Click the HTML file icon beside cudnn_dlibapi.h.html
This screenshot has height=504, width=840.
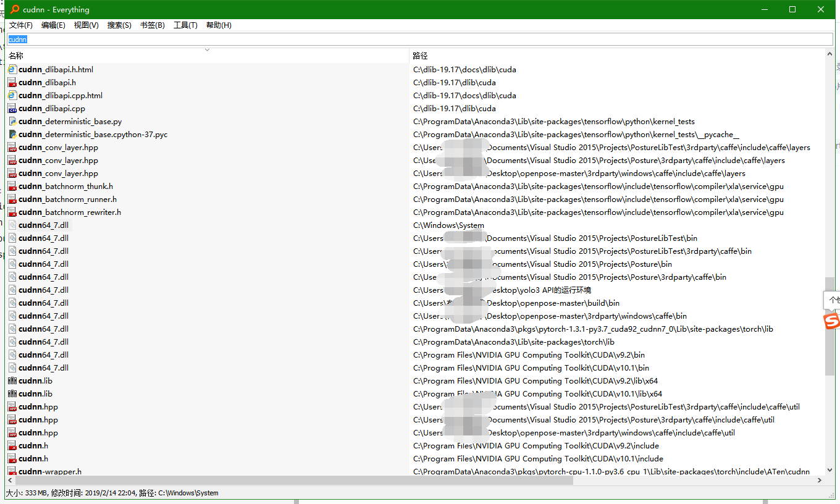pyautogui.click(x=12, y=69)
